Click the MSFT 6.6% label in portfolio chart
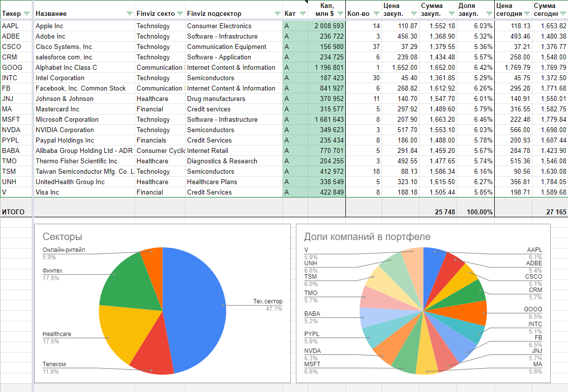Screen dimensions: 568x392 312,368
